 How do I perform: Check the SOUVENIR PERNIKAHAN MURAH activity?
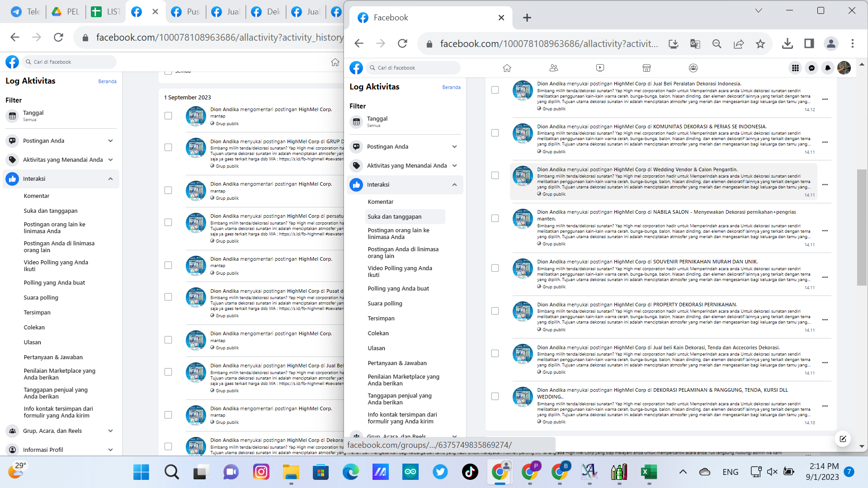pyautogui.click(x=495, y=268)
